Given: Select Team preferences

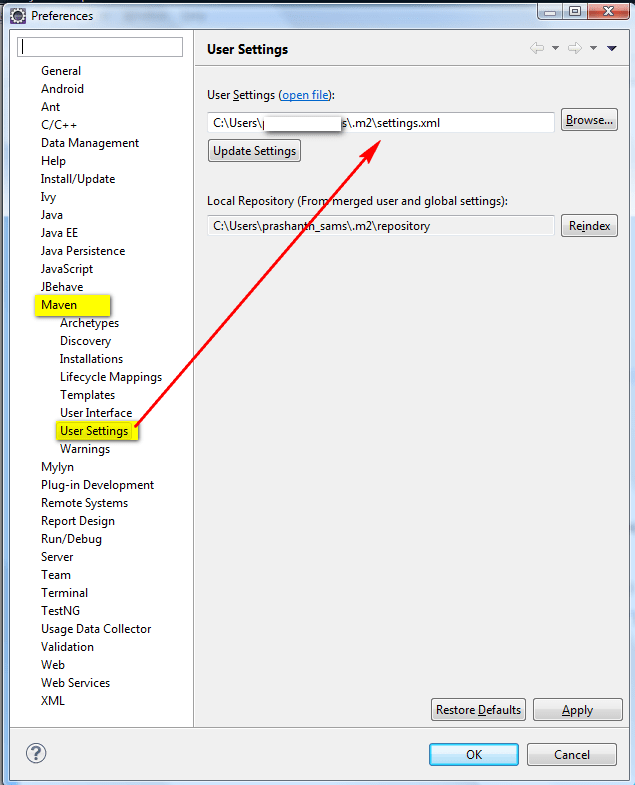Looking at the screenshot, I should [56, 576].
